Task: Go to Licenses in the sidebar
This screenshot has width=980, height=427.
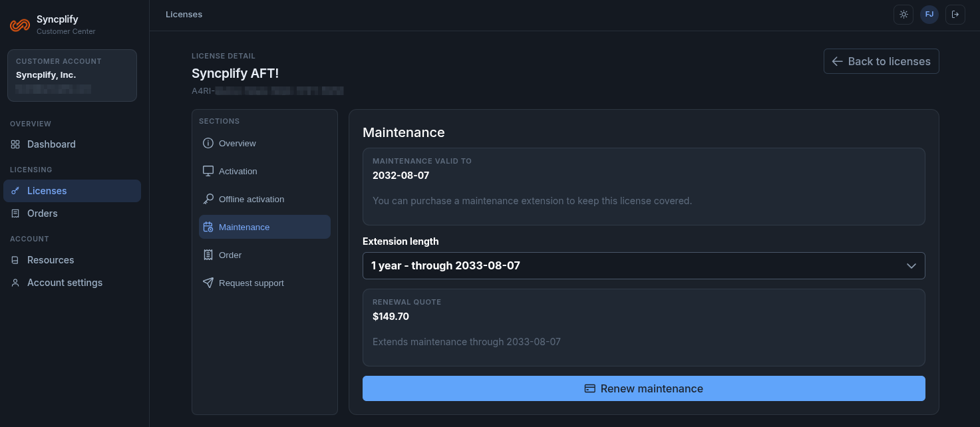Action: click(x=72, y=191)
